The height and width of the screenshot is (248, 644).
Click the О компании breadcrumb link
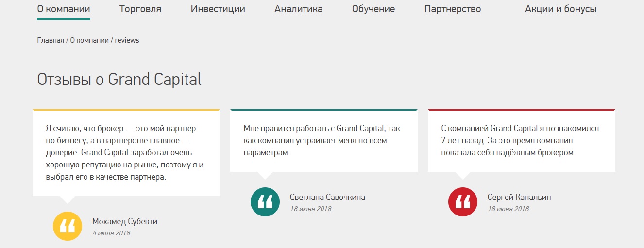[x=89, y=40]
